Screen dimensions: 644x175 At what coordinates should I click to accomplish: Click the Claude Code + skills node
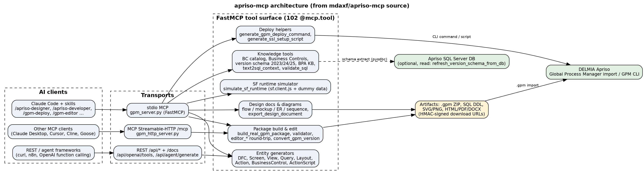pyautogui.click(x=53, y=109)
